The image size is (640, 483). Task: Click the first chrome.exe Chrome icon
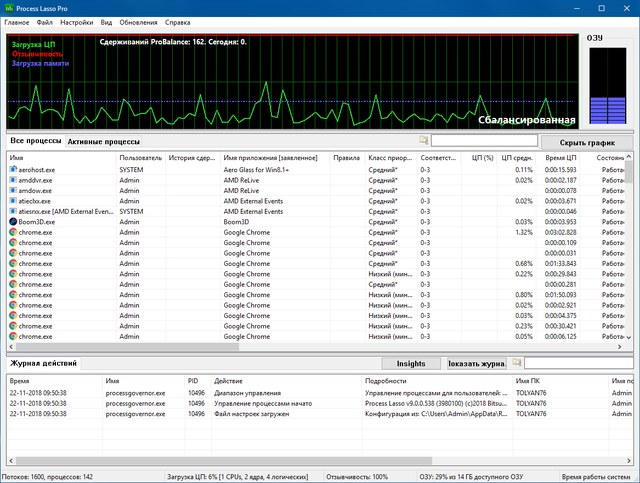[x=13, y=232]
